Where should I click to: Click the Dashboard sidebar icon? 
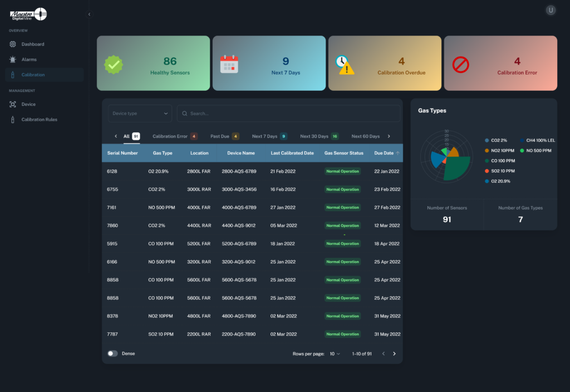(13, 44)
